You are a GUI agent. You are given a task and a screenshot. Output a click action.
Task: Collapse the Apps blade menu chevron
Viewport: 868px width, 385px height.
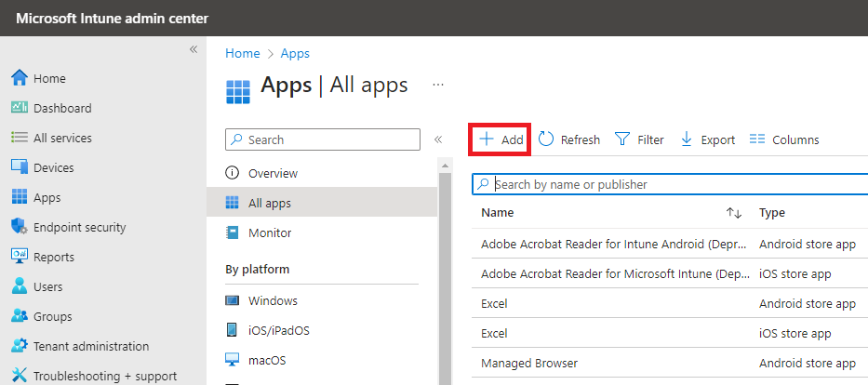pos(438,139)
